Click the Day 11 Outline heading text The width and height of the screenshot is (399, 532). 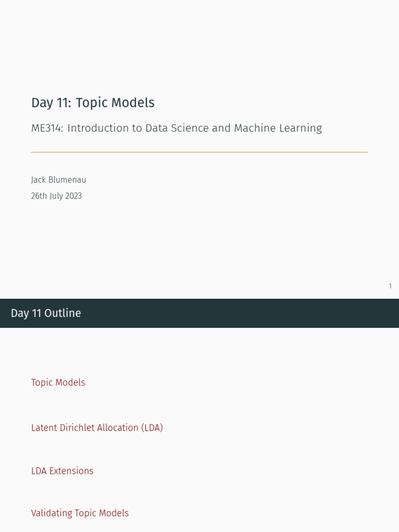46,313
